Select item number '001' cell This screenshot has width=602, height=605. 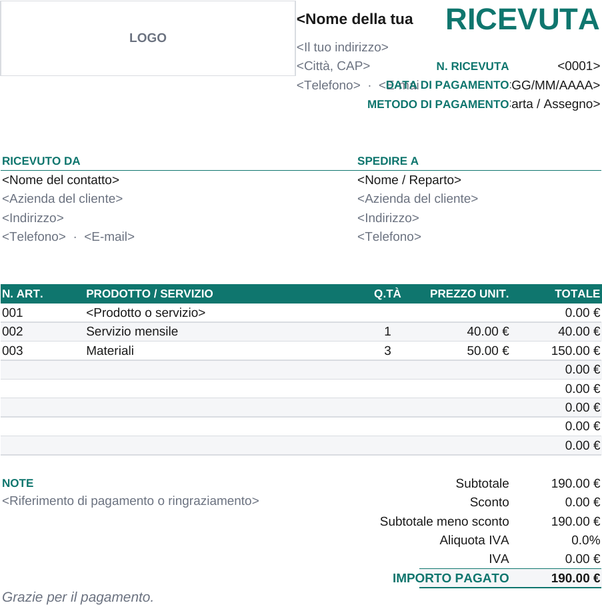click(x=12, y=313)
